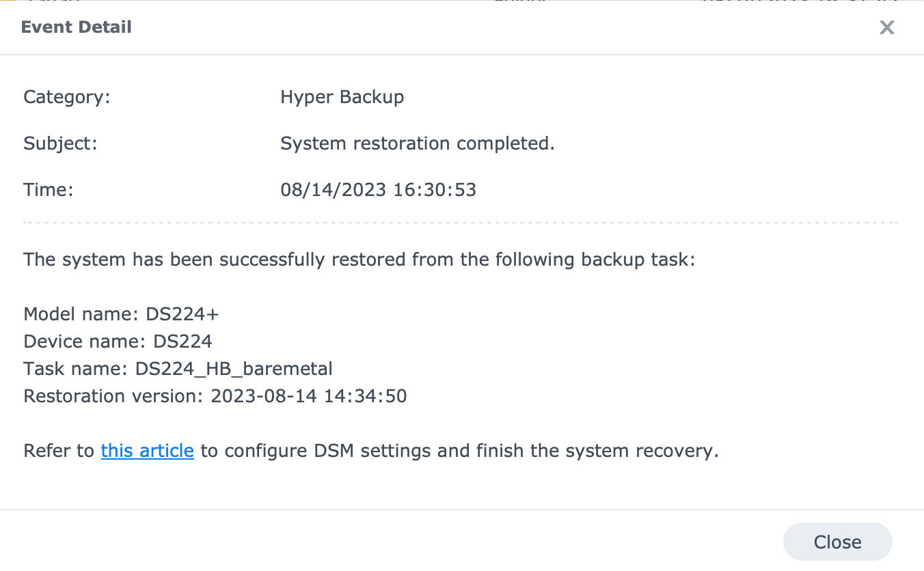Image resolution: width=924 pixels, height=571 pixels.
Task: Click "configure DSM settings" sentence text
Action: coord(458,451)
